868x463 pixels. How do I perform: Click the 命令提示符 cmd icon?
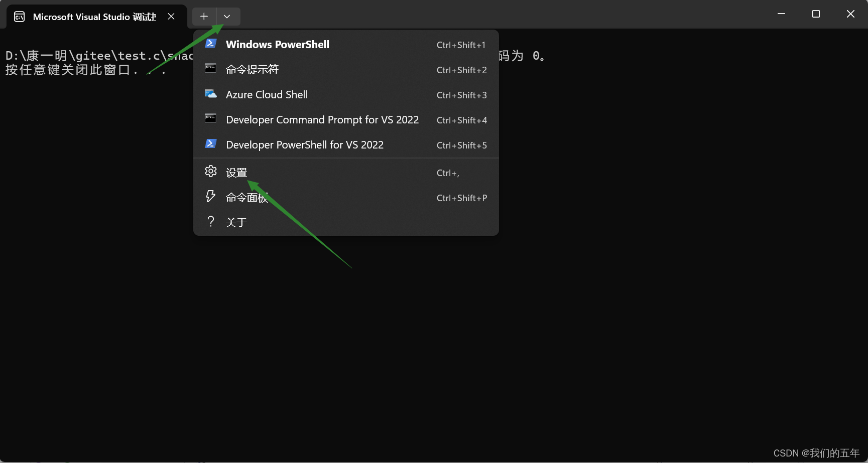[x=211, y=68]
